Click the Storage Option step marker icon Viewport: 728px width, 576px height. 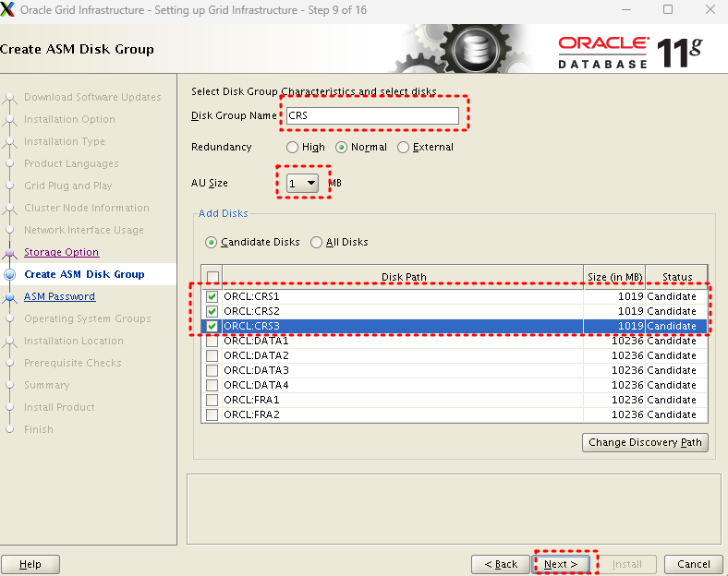pos(10,252)
